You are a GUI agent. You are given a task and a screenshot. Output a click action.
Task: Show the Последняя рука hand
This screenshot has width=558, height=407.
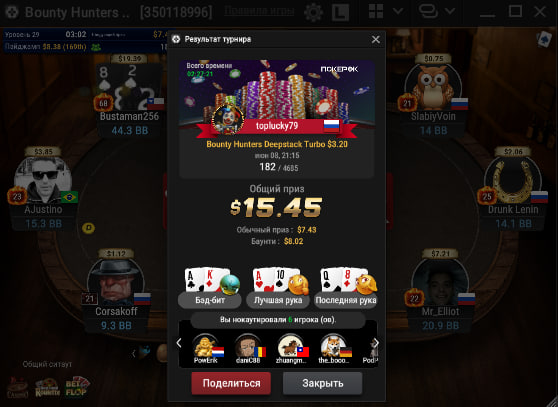coord(346,300)
